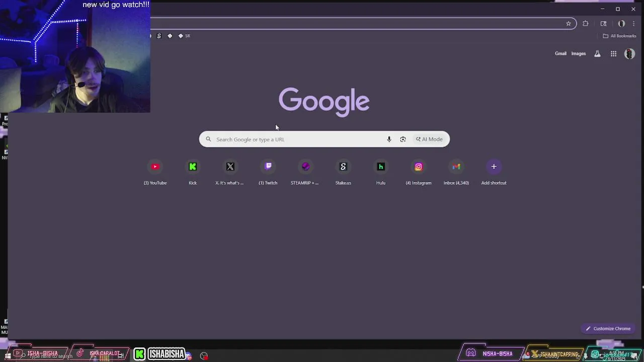Open the Images link
Screen dimensions: 644x362
coord(578,54)
